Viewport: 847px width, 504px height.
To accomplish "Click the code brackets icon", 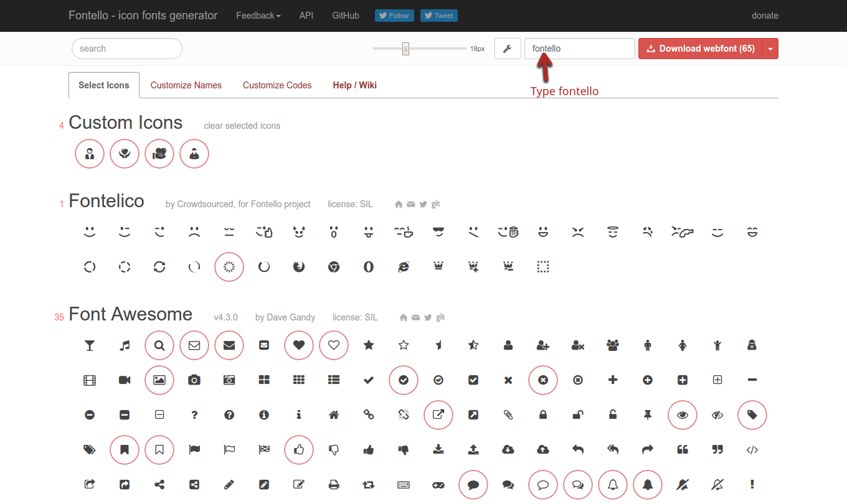I will pyautogui.click(x=752, y=450).
